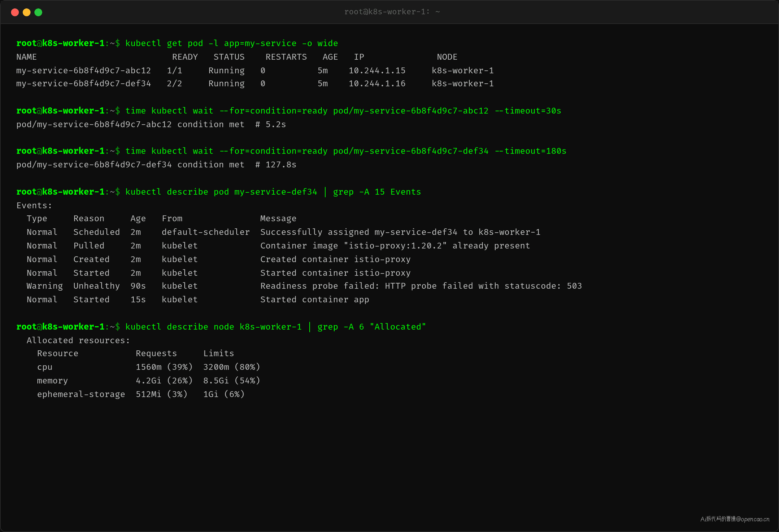
Task: Click the '# 127.8s' timing comment
Action: coord(276,165)
